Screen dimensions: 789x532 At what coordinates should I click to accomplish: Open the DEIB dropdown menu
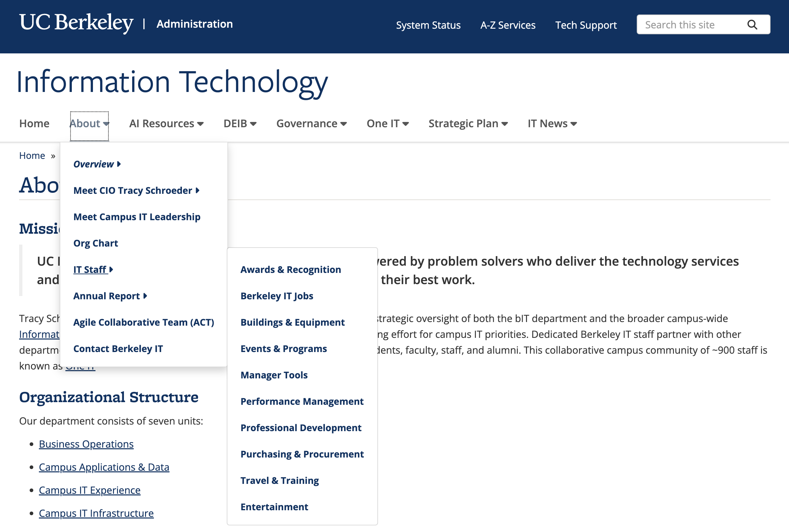pos(240,124)
